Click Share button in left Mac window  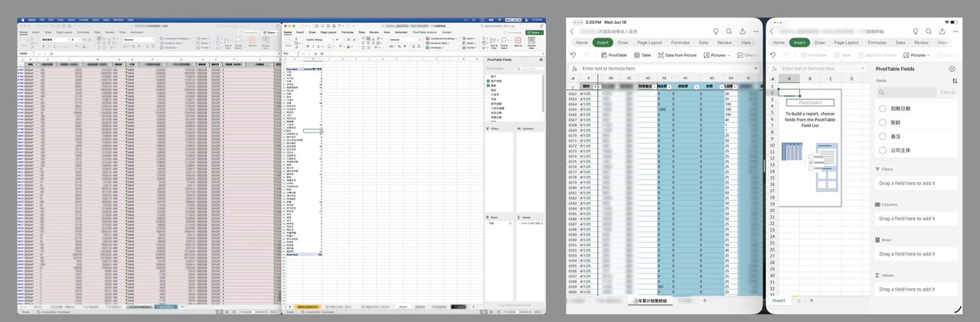270,32
